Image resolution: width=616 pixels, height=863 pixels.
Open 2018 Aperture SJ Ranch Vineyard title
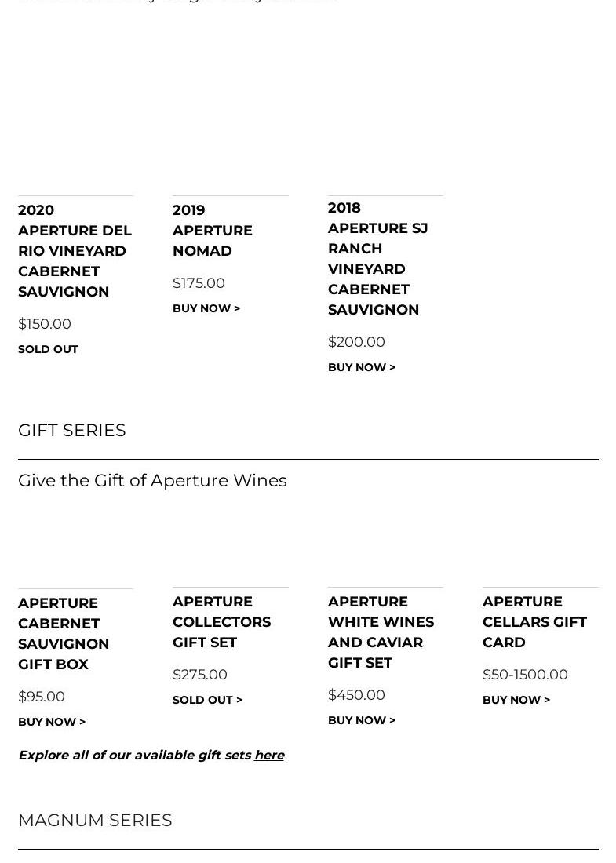point(377,259)
